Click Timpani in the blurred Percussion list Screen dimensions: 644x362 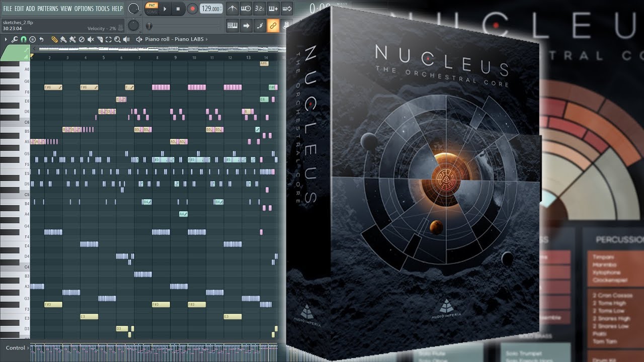(603, 257)
